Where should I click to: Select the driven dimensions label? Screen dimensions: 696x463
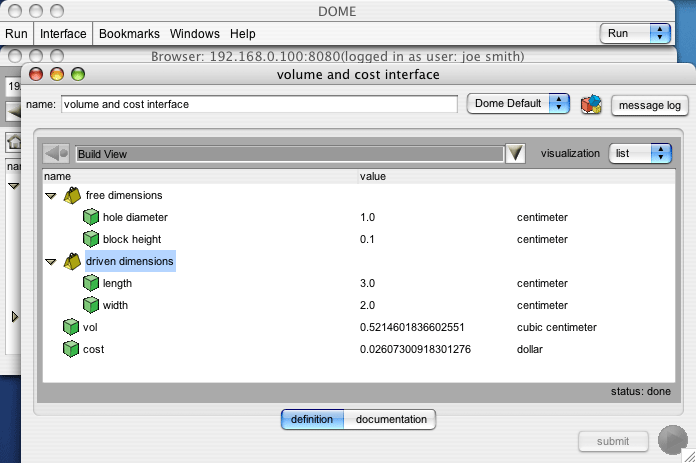click(130, 261)
